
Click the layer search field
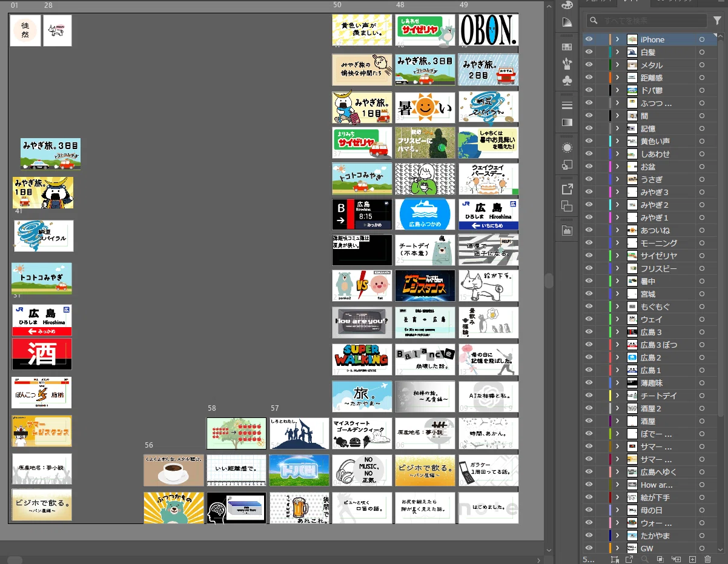(x=647, y=21)
